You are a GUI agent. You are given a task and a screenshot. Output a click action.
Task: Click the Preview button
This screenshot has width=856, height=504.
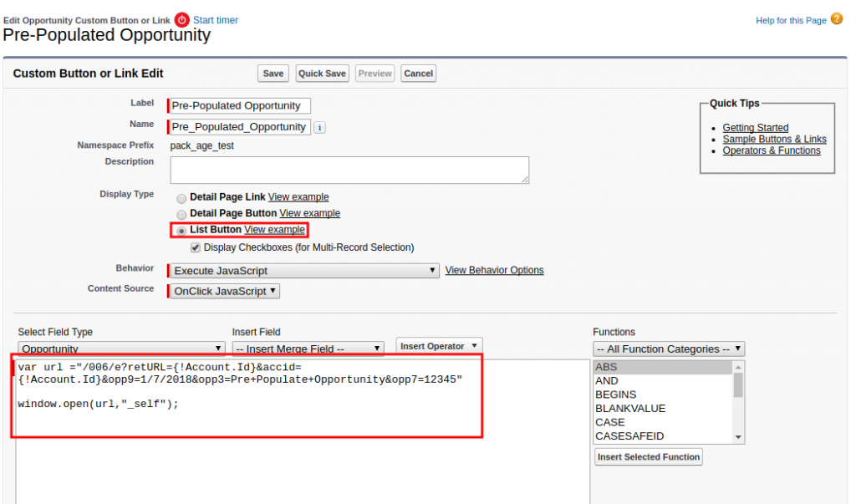[375, 74]
